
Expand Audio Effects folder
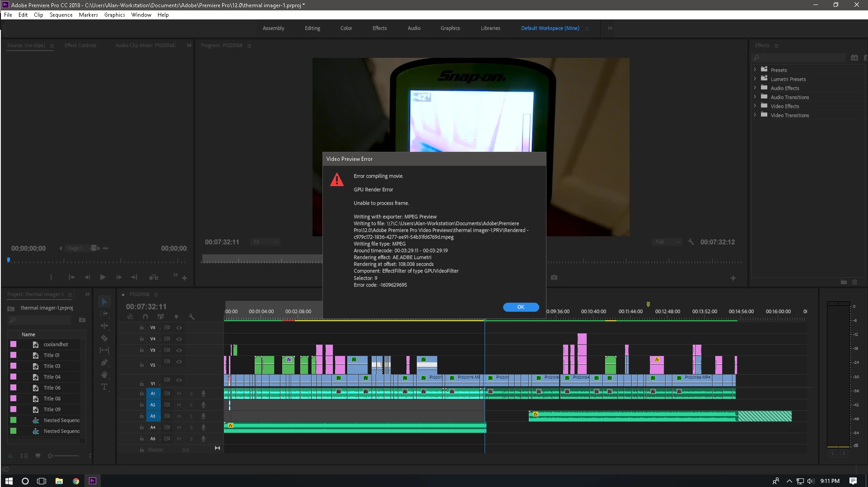coord(755,88)
